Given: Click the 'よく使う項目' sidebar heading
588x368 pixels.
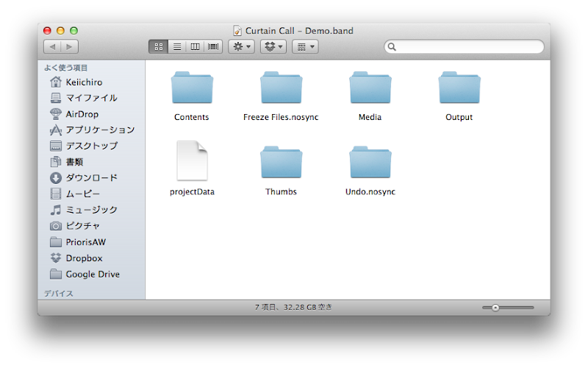Looking at the screenshot, I should pyautogui.click(x=66, y=68).
